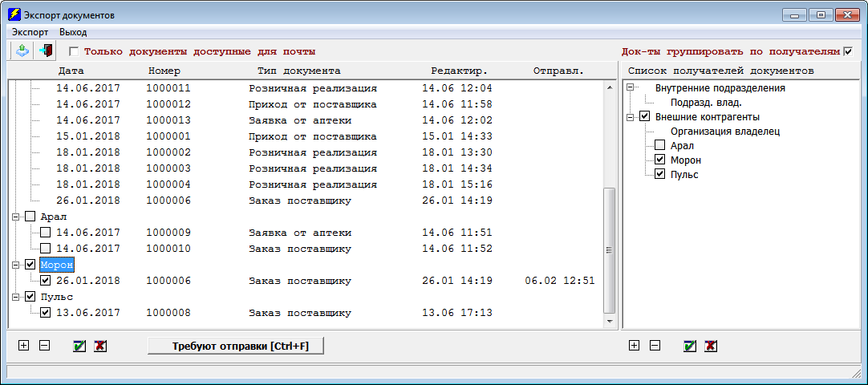Collapse Внутренние подразделения node

click(x=630, y=88)
